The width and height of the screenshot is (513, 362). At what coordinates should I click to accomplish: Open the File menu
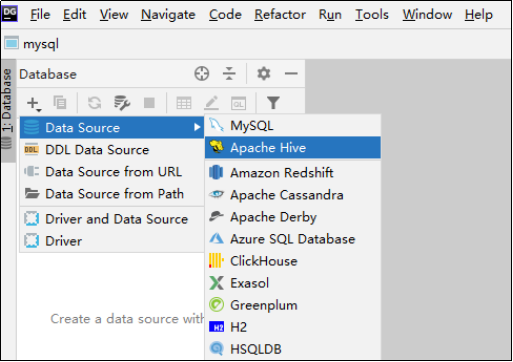click(x=40, y=14)
